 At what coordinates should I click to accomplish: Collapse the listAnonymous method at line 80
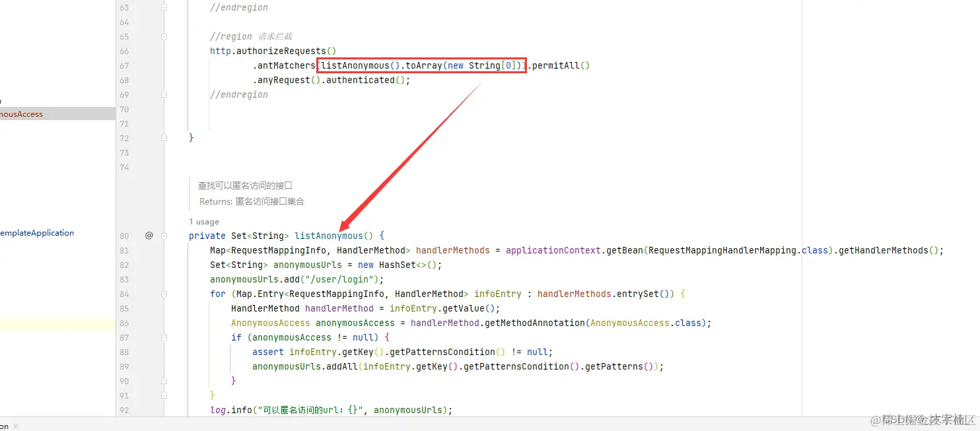[x=164, y=236]
